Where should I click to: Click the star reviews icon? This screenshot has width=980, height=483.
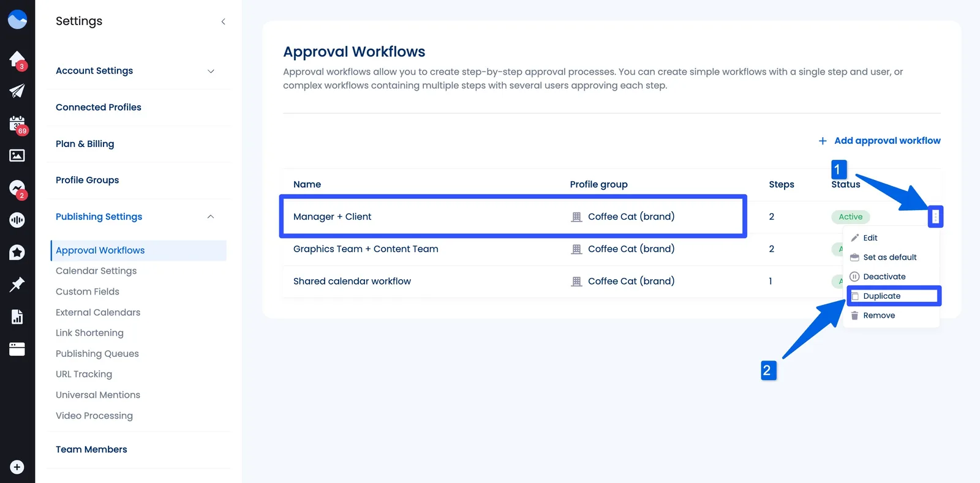click(17, 252)
